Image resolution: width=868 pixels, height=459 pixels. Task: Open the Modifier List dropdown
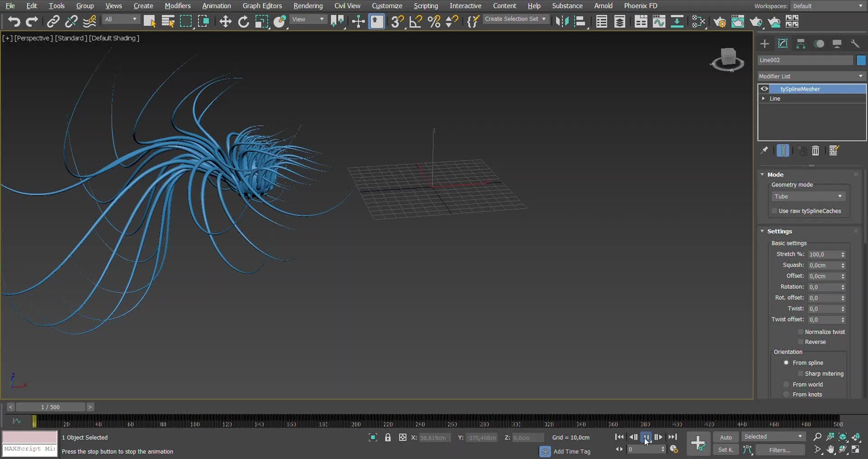coord(811,76)
